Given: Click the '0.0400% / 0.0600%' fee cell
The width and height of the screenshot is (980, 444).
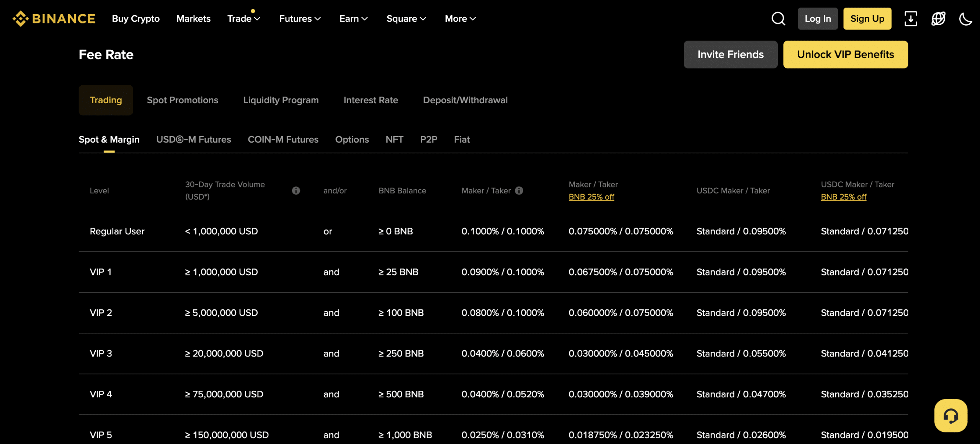Looking at the screenshot, I should click(503, 353).
